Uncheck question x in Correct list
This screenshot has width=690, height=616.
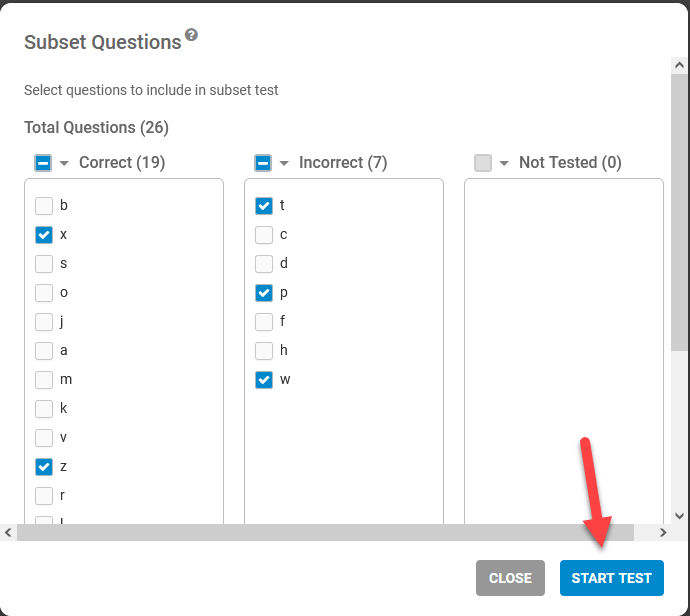(44, 235)
